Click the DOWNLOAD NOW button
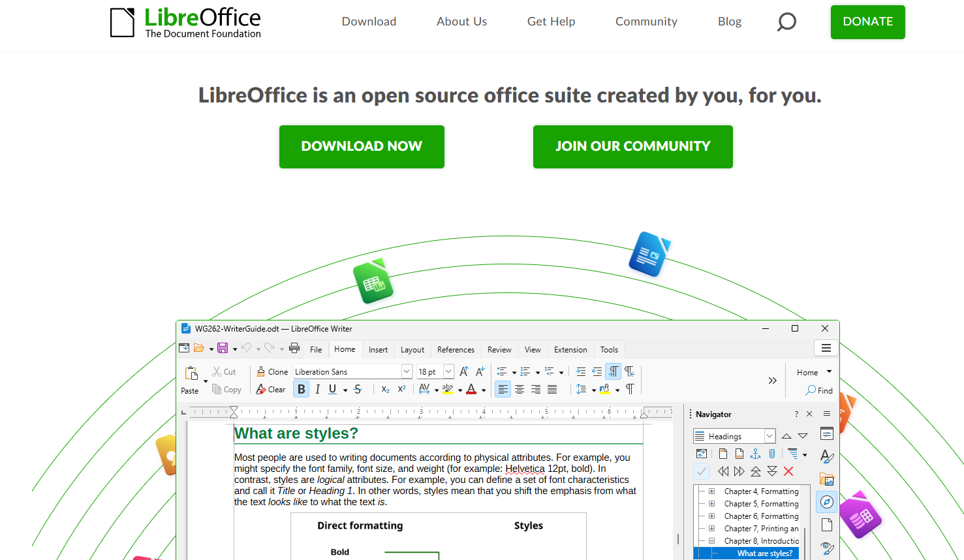Screen dimensions: 964x560 click(362, 147)
